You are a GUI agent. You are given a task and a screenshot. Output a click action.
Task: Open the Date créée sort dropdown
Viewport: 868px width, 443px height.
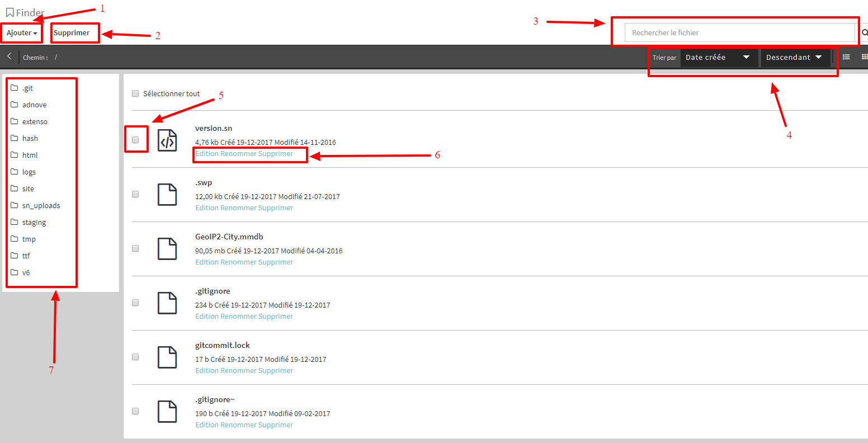719,57
